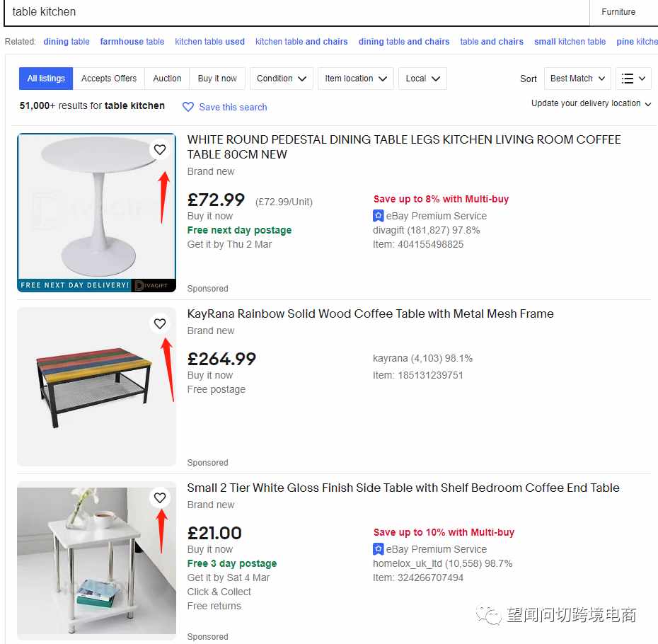Image resolution: width=658 pixels, height=644 pixels.
Task: Open the KayRana Rainbow Coffee Table listing title
Action: click(x=370, y=314)
